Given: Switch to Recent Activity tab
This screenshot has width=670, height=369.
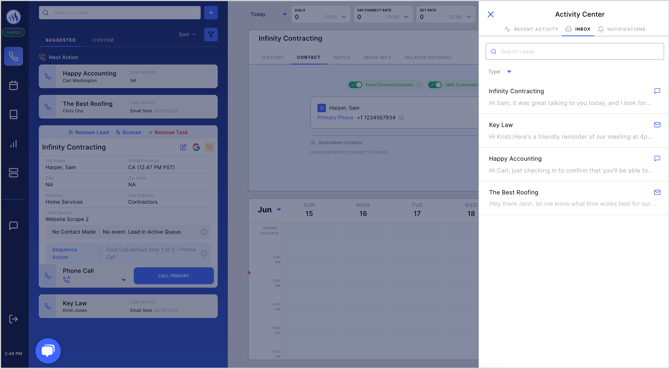Looking at the screenshot, I should point(531,29).
